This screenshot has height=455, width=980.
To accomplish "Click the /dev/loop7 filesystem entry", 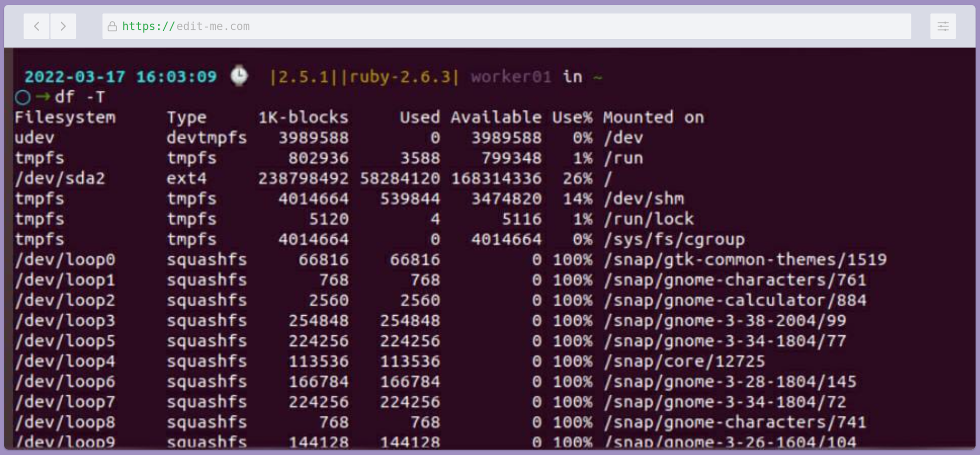I will (65, 403).
